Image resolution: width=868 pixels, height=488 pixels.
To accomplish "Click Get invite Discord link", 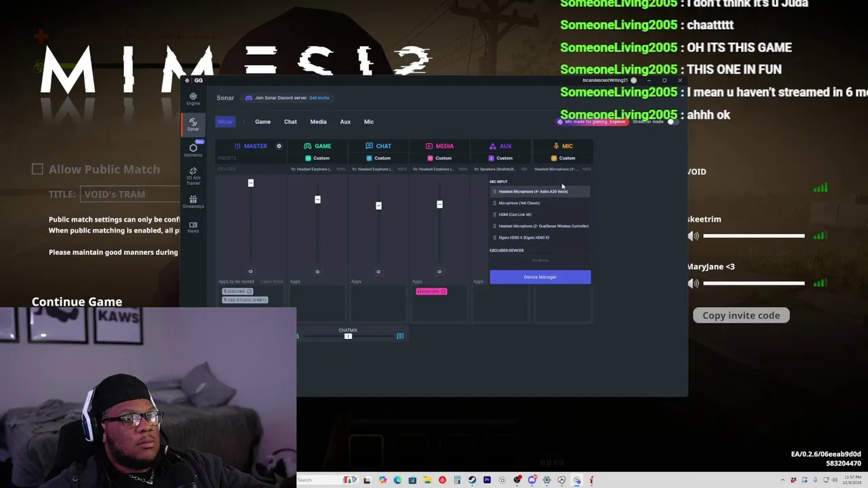I will tap(319, 98).
